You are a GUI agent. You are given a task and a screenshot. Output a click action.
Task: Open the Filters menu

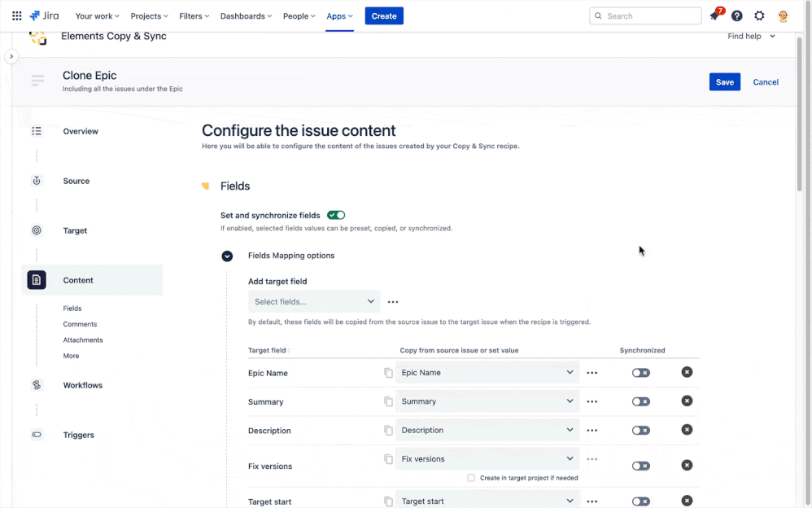pyautogui.click(x=194, y=16)
